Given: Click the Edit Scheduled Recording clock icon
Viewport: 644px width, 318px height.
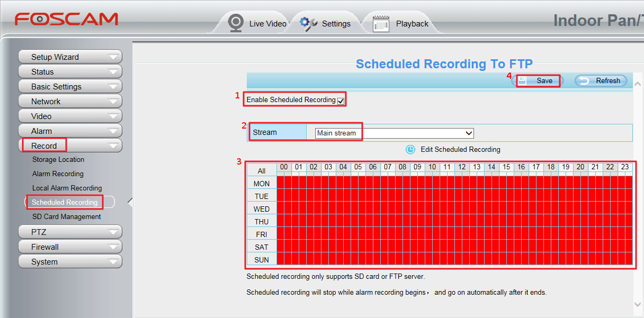Looking at the screenshot, I should coord(410,149).
